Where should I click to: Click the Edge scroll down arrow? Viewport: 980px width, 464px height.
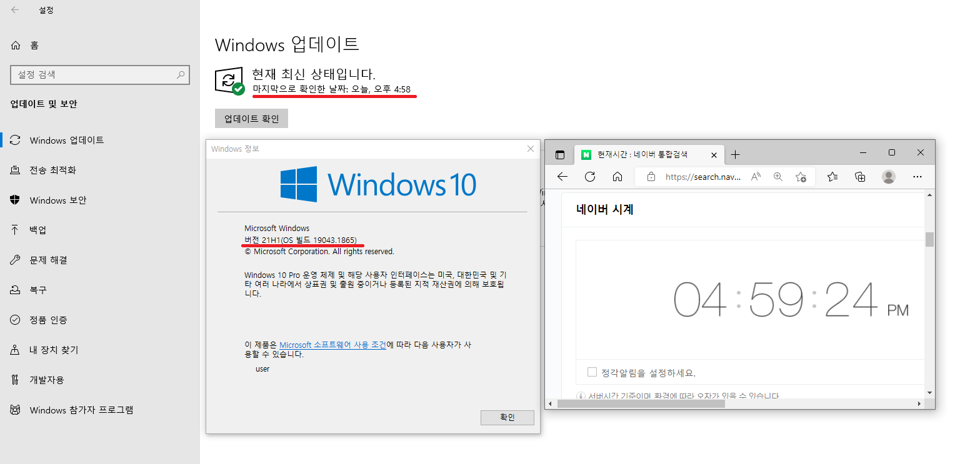tap(929, 393)
